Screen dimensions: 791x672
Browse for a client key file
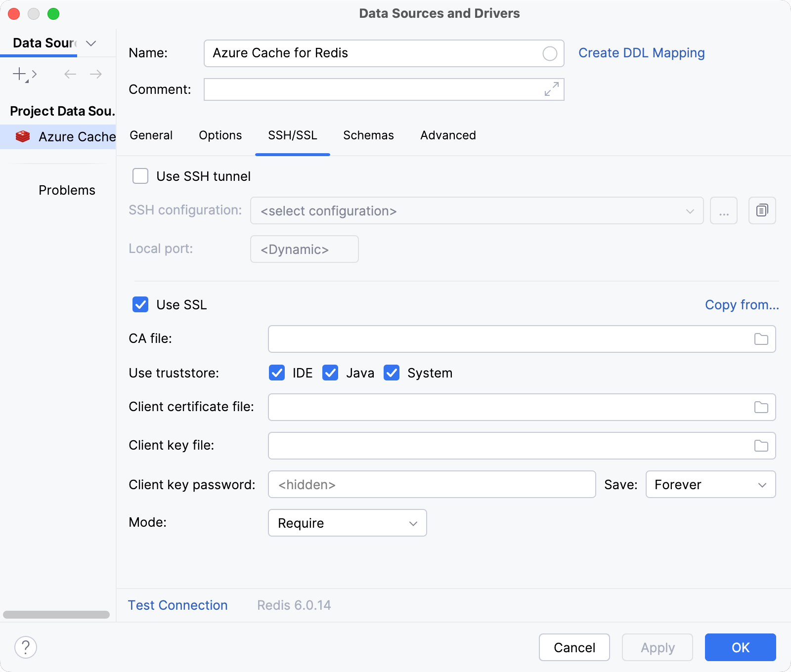(x=761, y=446)
